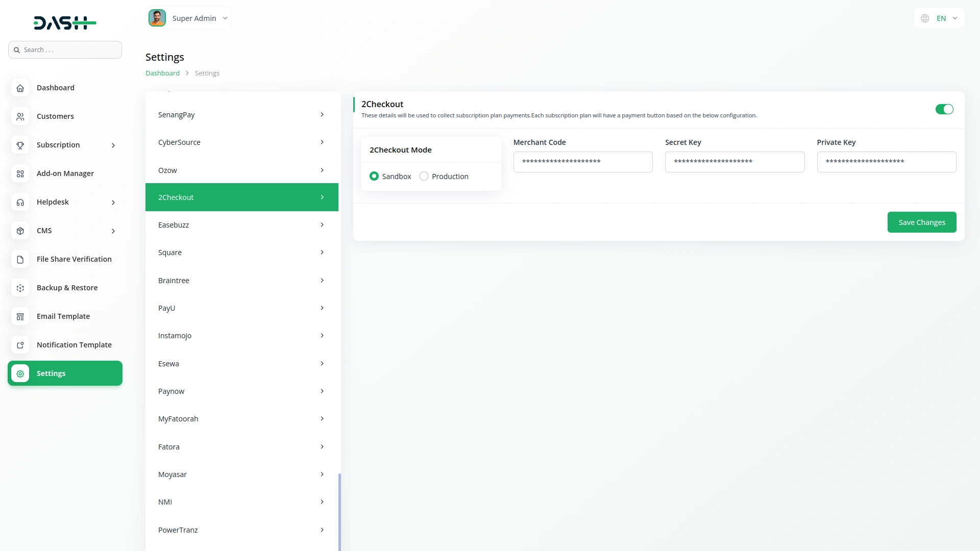The image size is (980, 551).
Task: Click the globe language icon
Action: [925, 18]
